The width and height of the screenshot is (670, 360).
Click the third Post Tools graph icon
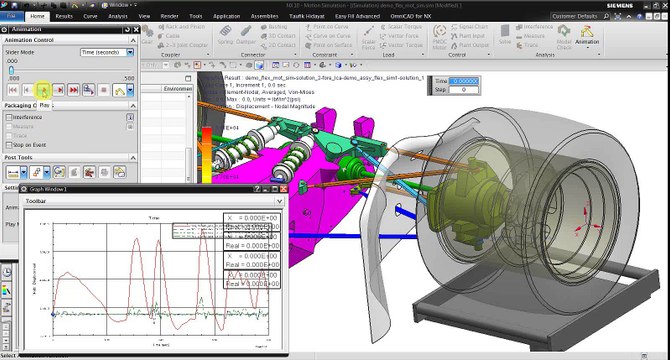(x=59, y=173)
